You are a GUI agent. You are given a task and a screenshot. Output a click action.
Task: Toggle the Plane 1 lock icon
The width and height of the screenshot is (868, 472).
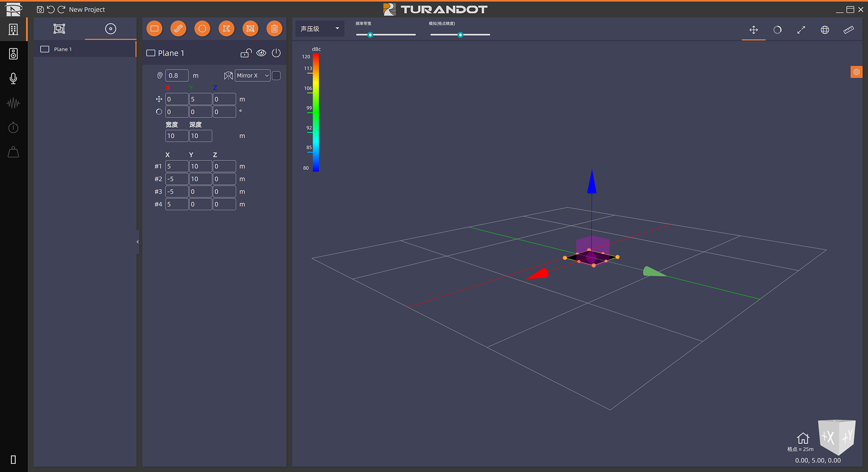point(245,53)
